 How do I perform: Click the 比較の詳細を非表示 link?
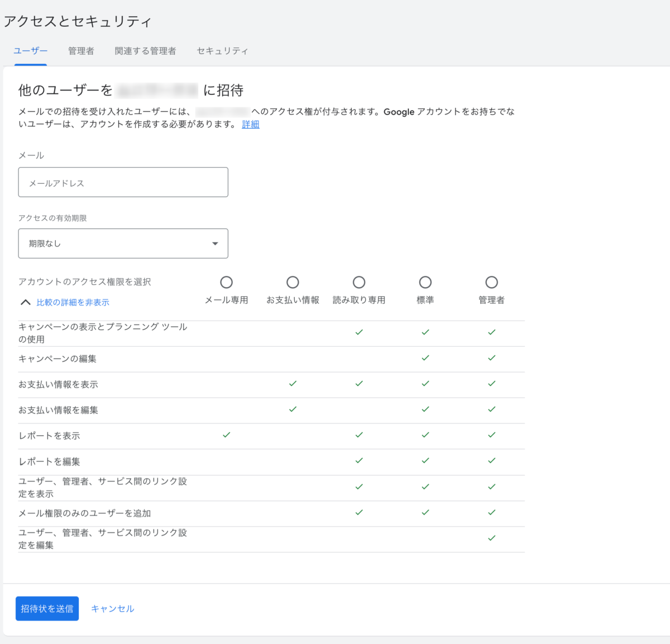[x=73, y=302]
